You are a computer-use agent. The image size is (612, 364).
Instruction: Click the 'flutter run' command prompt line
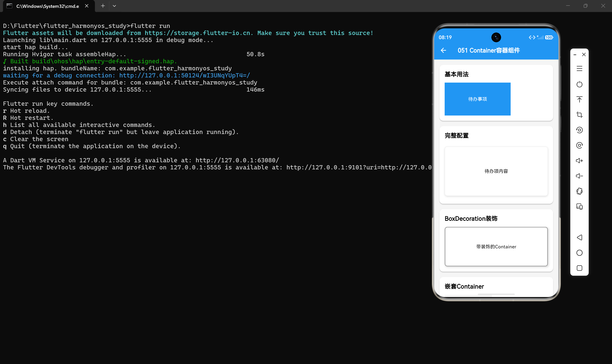(86, 26)
